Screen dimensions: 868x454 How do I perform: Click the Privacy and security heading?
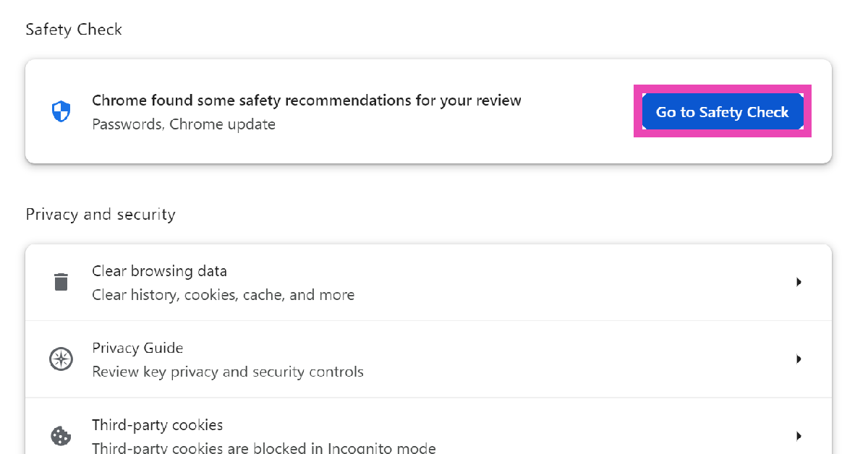pos(101,215)
